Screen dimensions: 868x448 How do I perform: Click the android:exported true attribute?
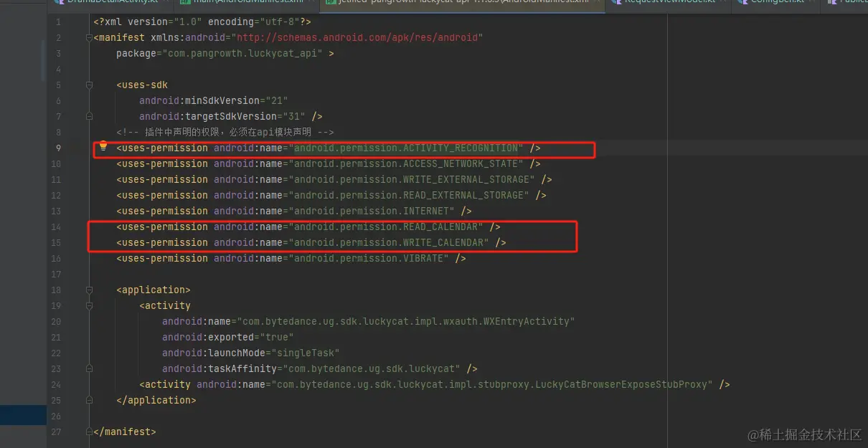click(228, 337)
